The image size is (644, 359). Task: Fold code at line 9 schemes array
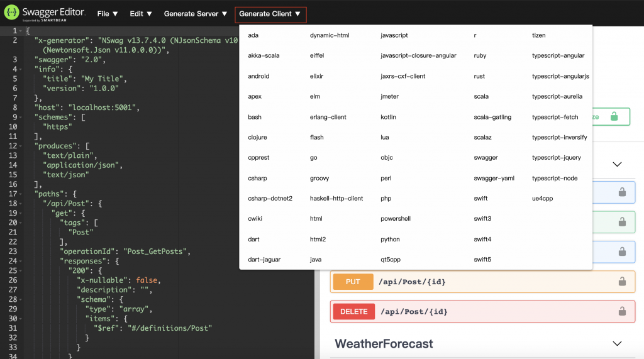[x=21, y=118]
